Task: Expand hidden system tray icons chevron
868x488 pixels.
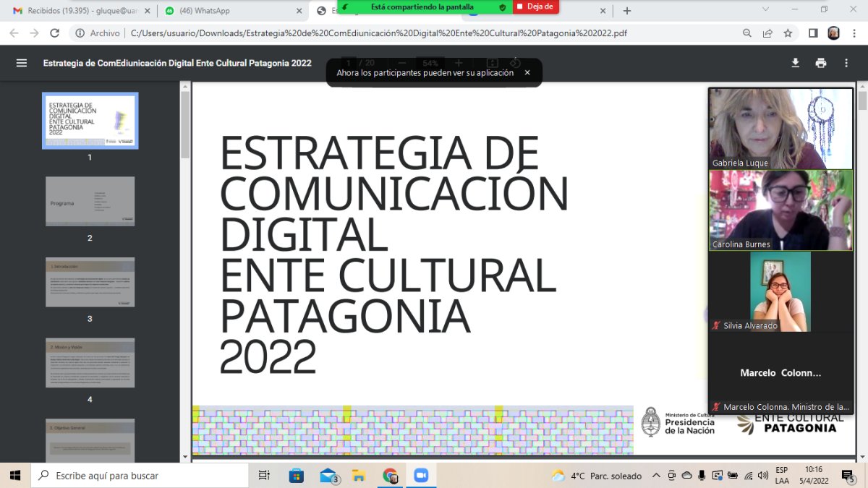Action: pyautogui.click(x=656, y=476)
